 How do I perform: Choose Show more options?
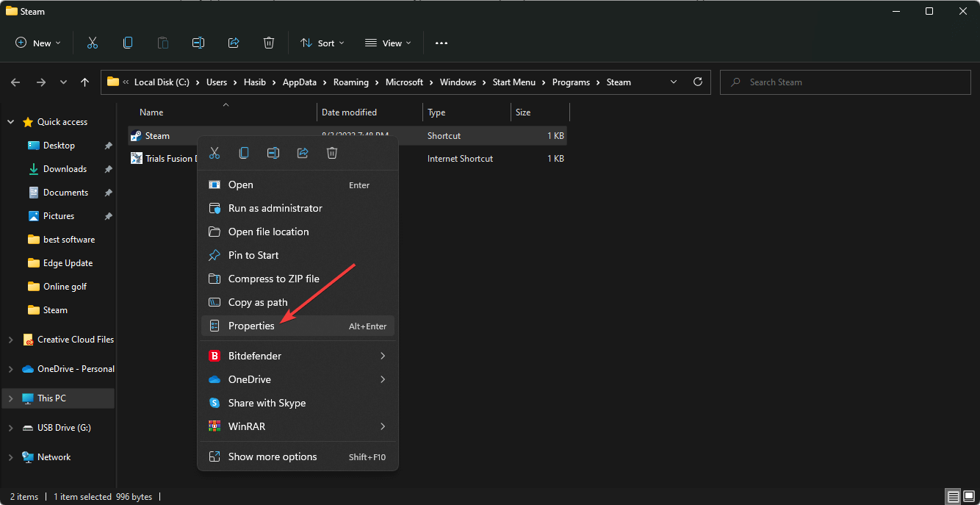pyautogui.click(x=298, y=456)
